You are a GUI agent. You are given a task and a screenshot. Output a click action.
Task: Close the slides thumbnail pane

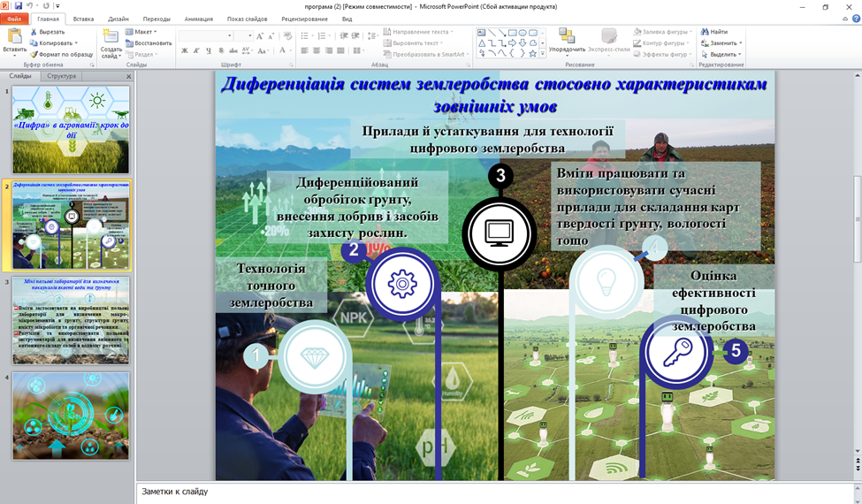129,76
